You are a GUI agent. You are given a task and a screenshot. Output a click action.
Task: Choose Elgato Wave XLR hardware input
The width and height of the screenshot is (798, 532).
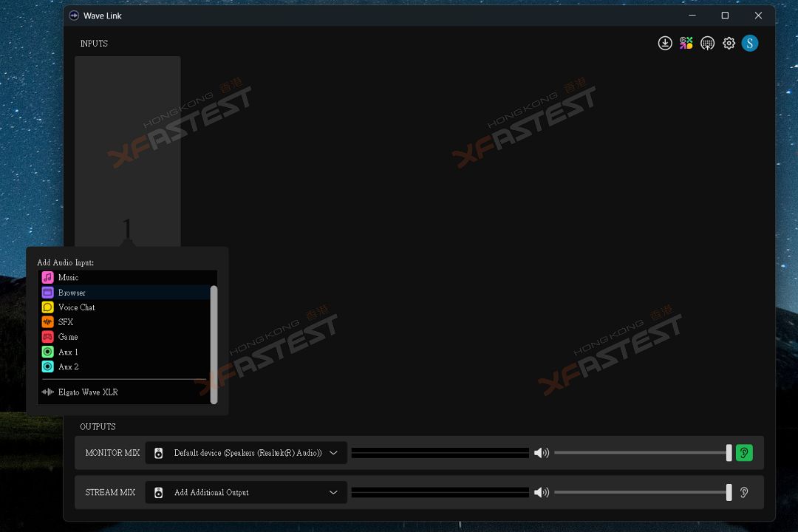pyautogui.click(x=125, y=392)
